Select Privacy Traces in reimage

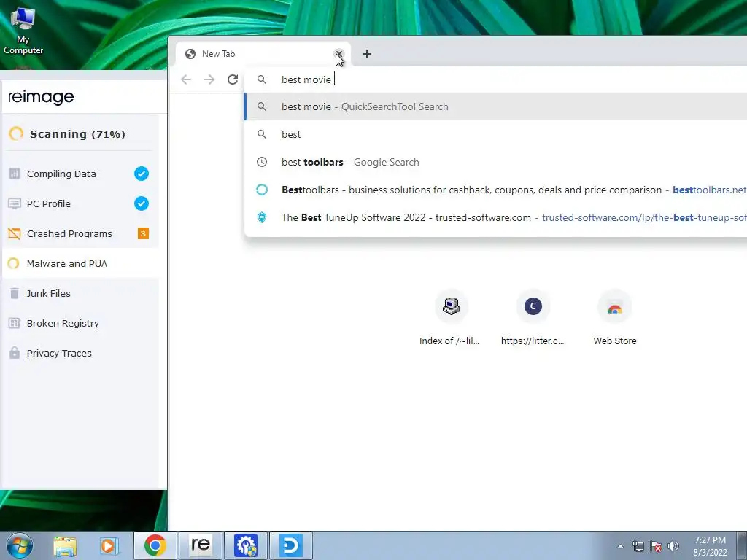coord(80,354)
